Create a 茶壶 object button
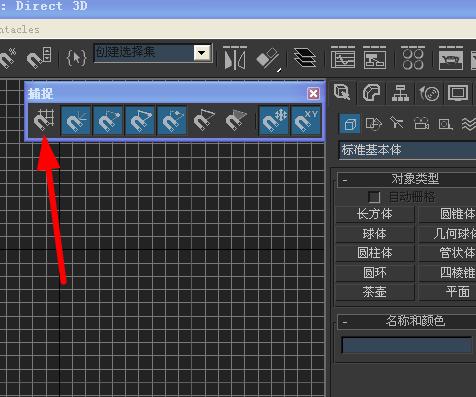The height and width of the screenshot is (397, 476). tap(375, 292)
